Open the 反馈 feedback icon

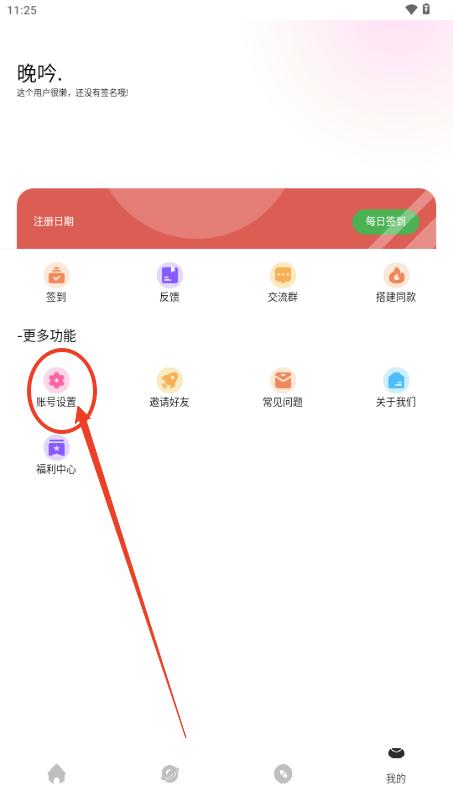(x=169, y=275)
